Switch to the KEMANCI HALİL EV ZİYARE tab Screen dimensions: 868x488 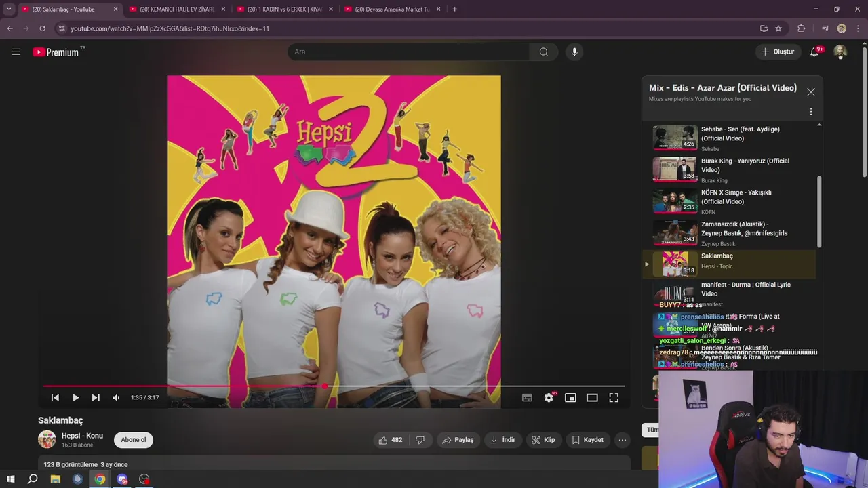177,9
